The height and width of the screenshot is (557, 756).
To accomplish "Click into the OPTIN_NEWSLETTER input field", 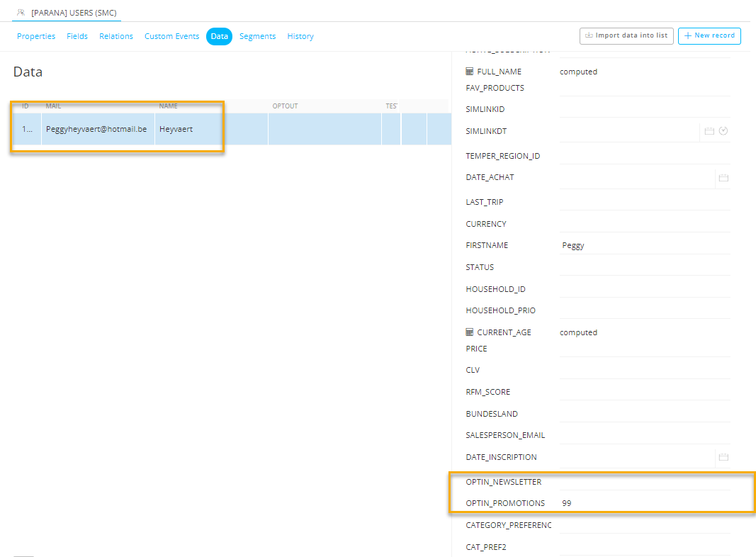I will [x=644, y=482].
